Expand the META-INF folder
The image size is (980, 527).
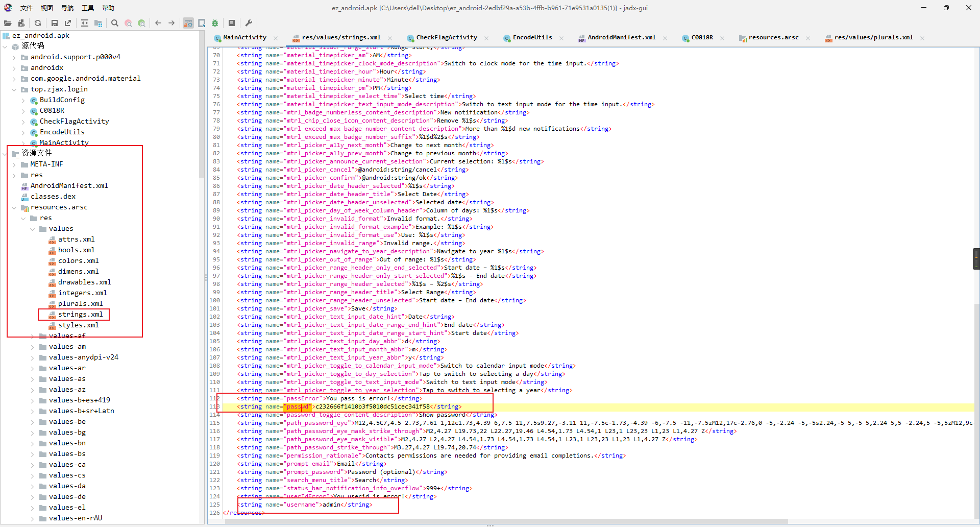point(14,164)
